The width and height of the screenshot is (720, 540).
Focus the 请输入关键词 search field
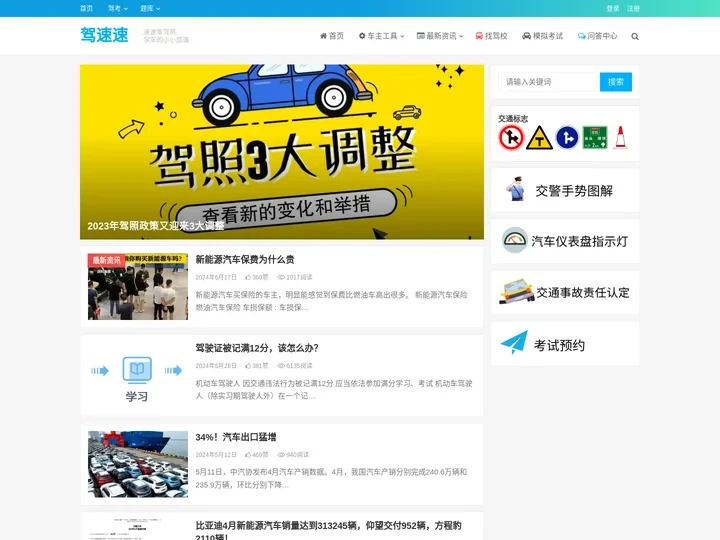549,82
